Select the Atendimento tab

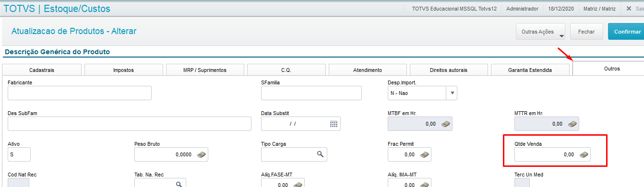pos(368,70)
